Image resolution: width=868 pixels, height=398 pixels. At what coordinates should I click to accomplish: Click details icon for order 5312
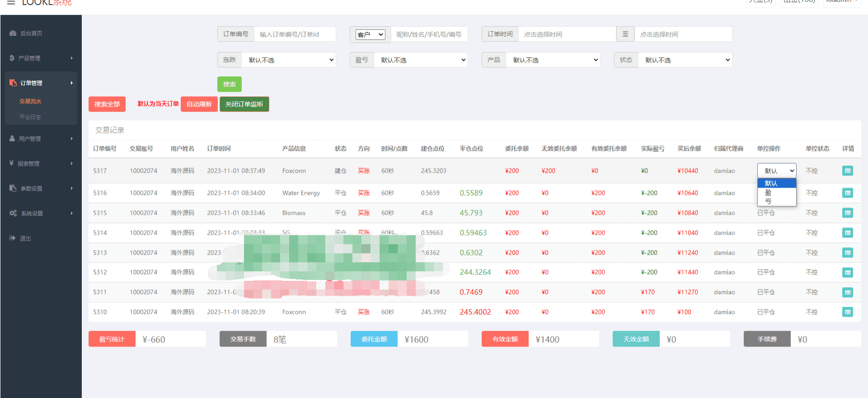(x=848, y=273)
